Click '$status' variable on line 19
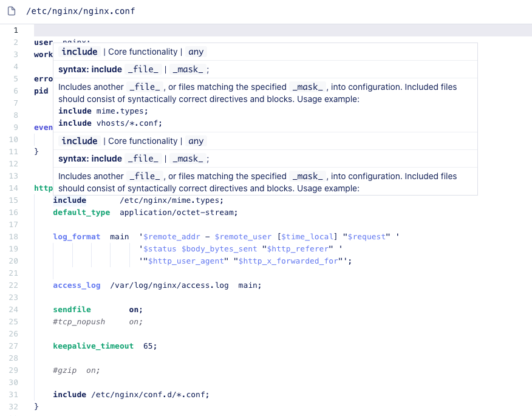The width and height of the screenshot is (532, 416). 160,249
